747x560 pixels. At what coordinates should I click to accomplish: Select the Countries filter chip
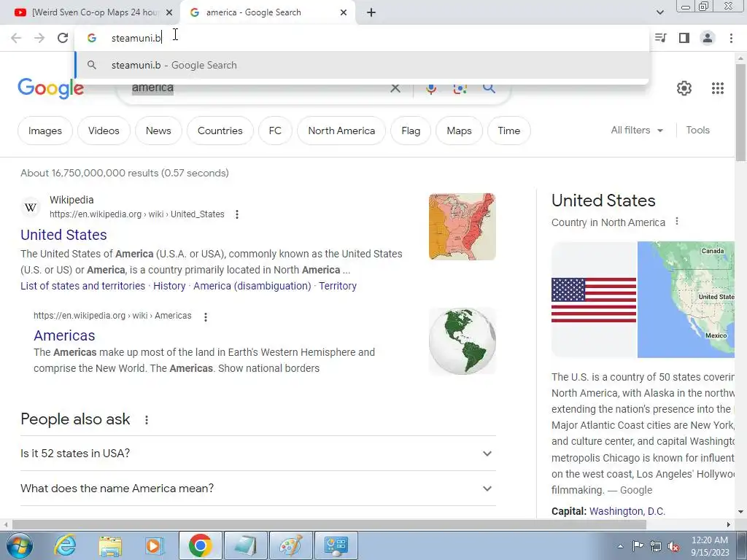[220, 131]
